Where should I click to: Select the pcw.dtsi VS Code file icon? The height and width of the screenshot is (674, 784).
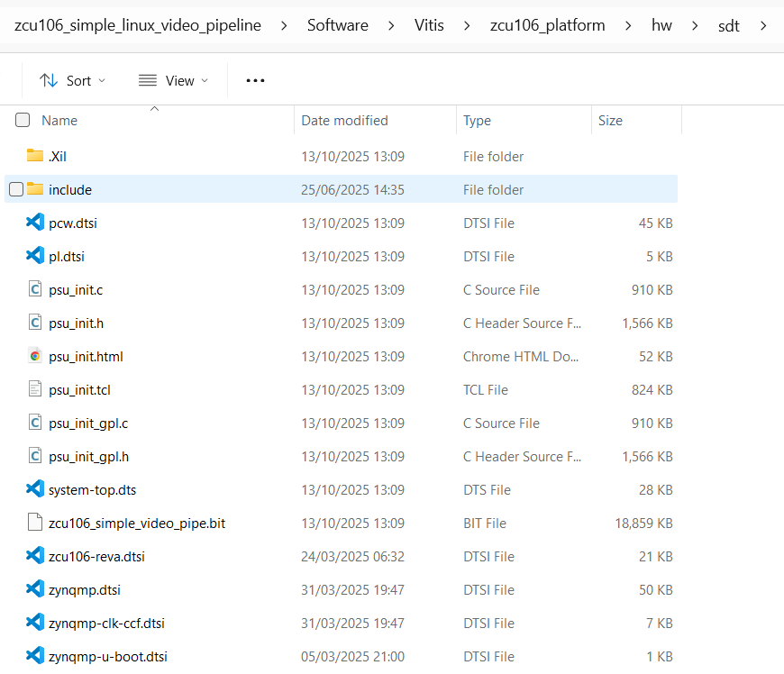(35, 223)
